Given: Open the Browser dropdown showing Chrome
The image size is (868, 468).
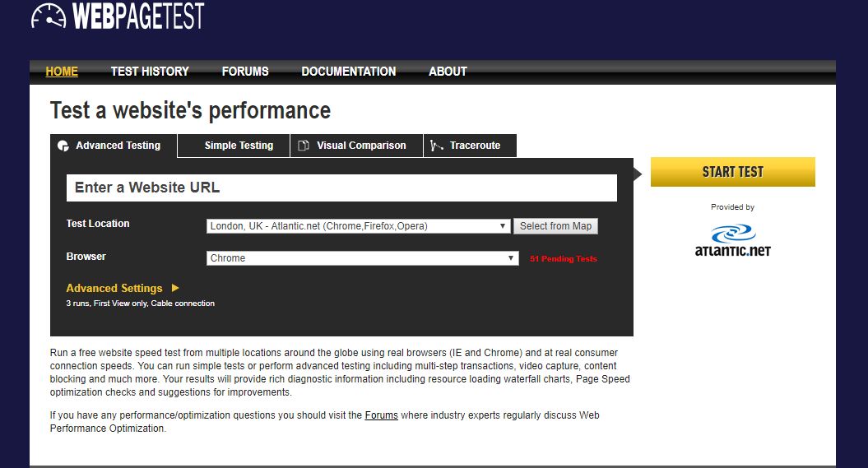Looking at the screenshot, I should click(x=363, y=258).
